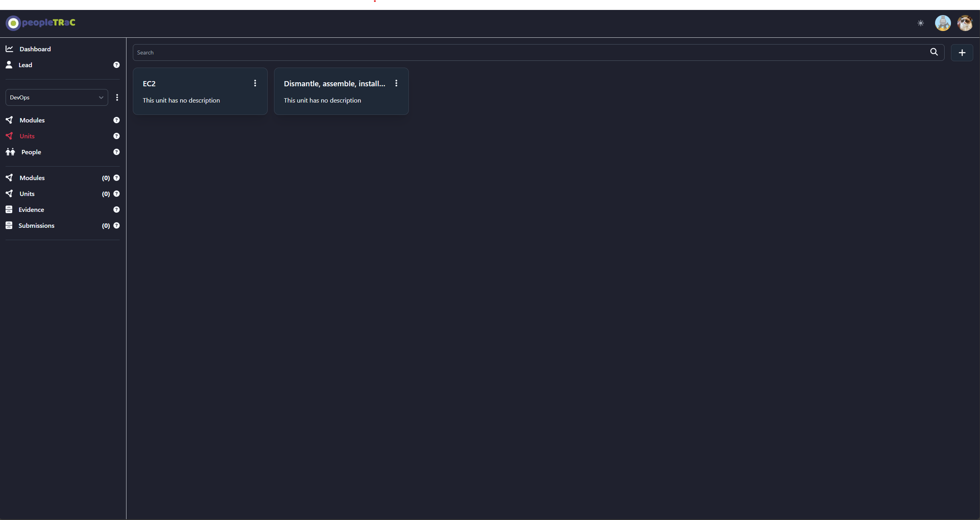Add a new unit with plus button
Screen dimensions: 980x520
tap(962, 52)
